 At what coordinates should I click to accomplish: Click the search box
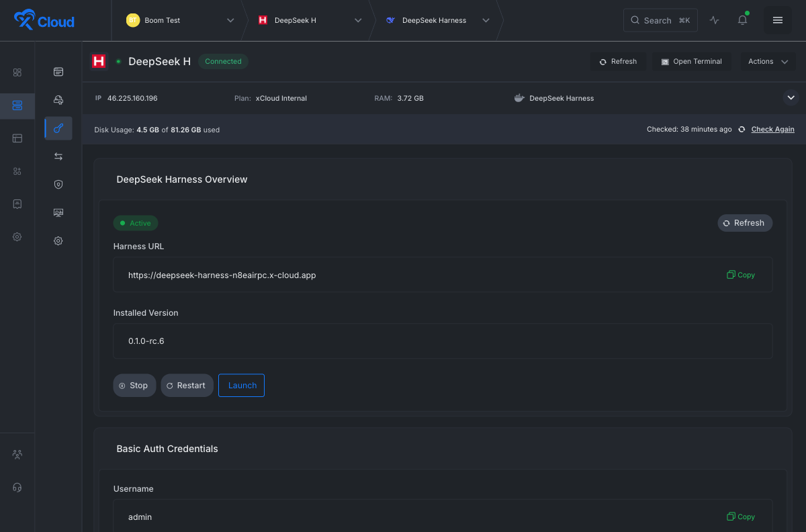point(660,20)
